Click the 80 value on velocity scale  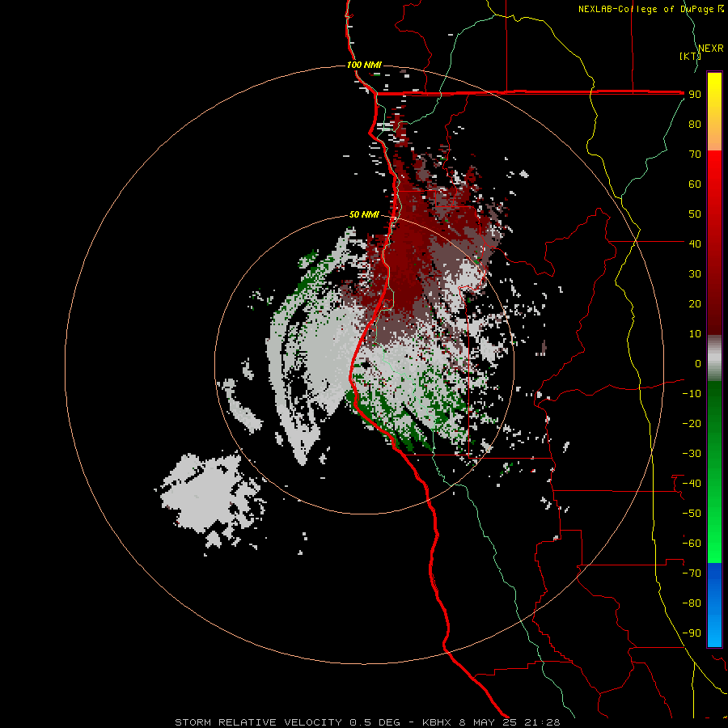[695, 124]
